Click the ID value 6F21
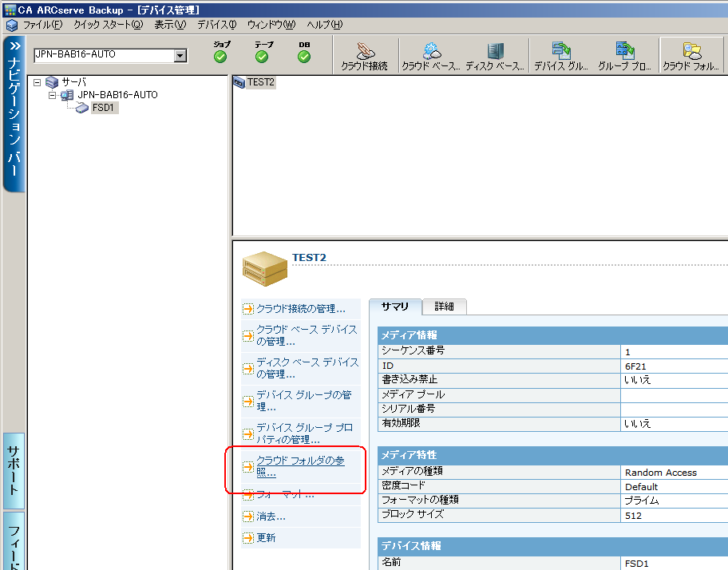Viewport: 728px width, 570px height. point(635,366)
